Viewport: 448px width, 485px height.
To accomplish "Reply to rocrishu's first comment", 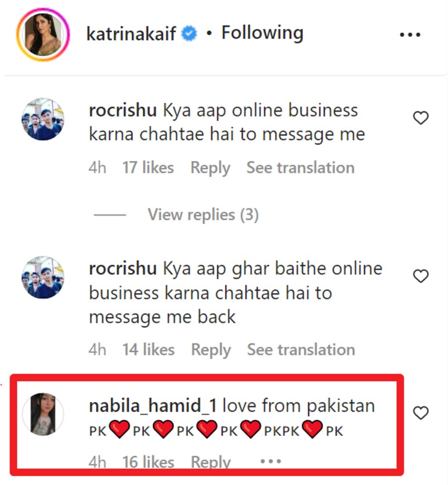I will 210,168.
